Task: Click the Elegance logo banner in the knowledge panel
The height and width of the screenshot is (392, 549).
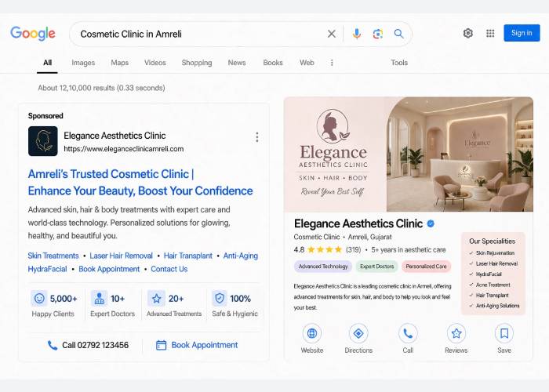Action: click(x=333, y=154)
